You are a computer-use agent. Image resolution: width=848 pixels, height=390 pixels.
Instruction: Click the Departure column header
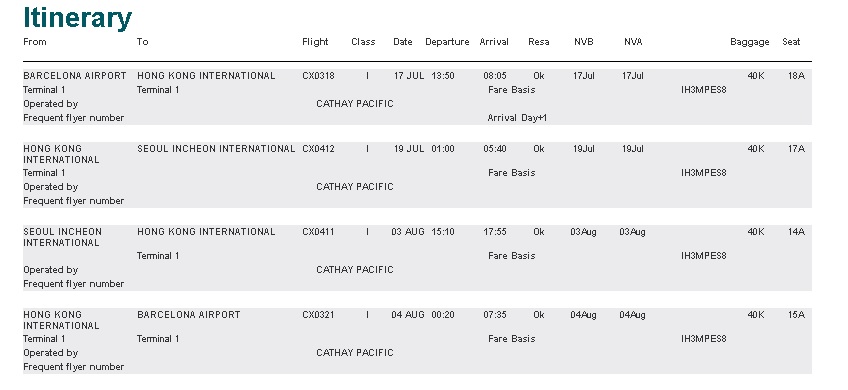coord(447,42)
